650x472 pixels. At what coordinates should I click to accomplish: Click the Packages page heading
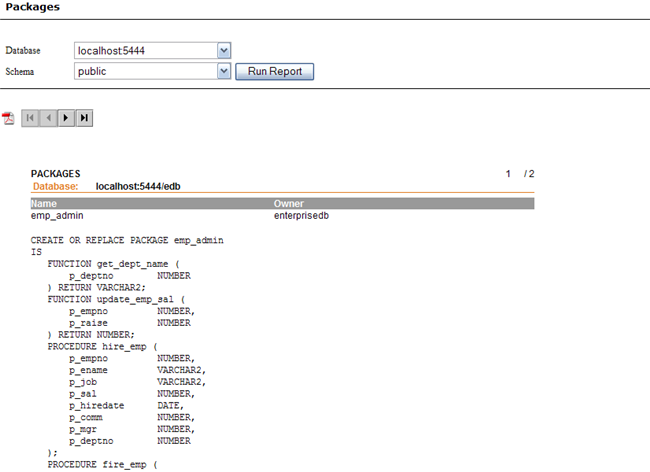pyautogui.click(x=32, y=7)
